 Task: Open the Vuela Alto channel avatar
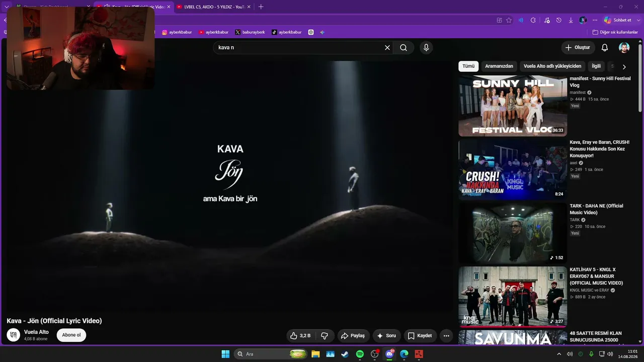13,335
